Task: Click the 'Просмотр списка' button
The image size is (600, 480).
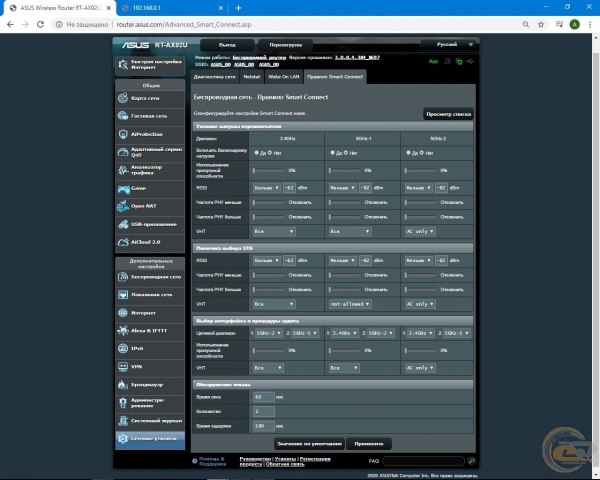Action: pyautogui.click(x=448, y=115)
